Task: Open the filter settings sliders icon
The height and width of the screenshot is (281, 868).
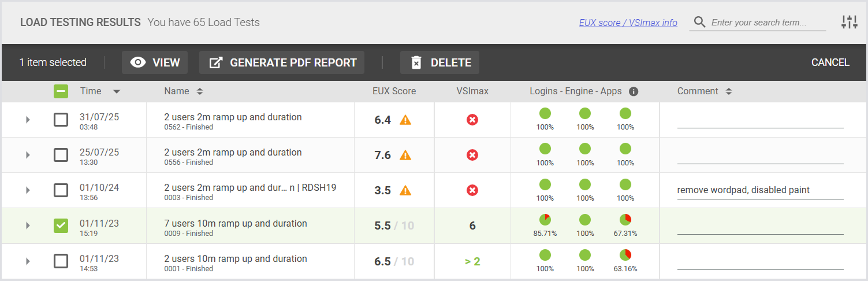Action: (850, 23)
